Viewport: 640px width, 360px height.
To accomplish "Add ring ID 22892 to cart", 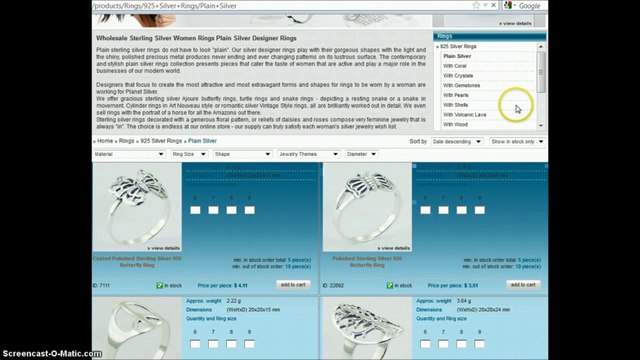I will [x=523, y=285].
